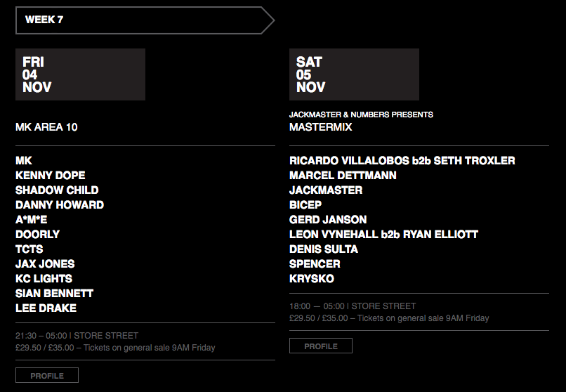Click artist name DANNY HOWARD

[60, 205]
